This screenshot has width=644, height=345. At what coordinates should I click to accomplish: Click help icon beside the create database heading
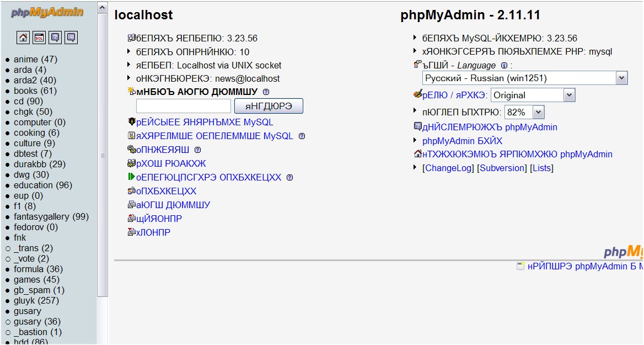tap(266, 92)
